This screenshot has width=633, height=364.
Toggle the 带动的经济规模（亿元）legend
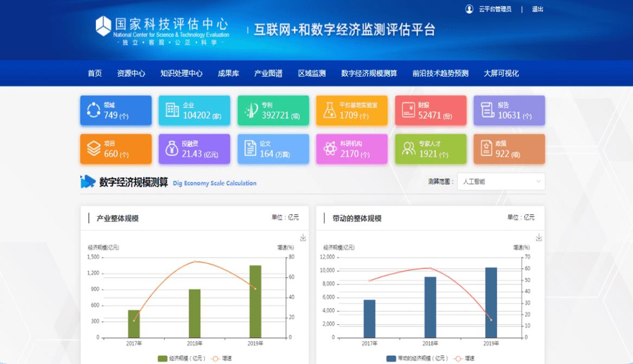coord(418,357)
